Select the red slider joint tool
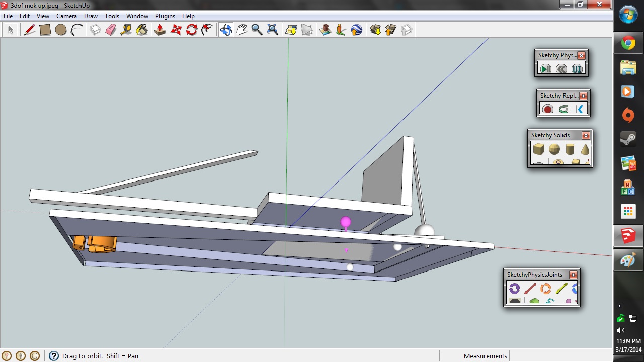The height and width of the screenshot is (362, 644). [x=530, y=289]
